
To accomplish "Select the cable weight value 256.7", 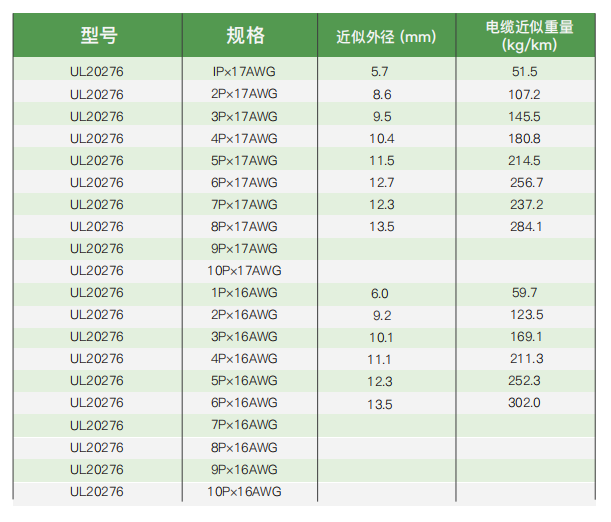I will click(x=524, y=182).
